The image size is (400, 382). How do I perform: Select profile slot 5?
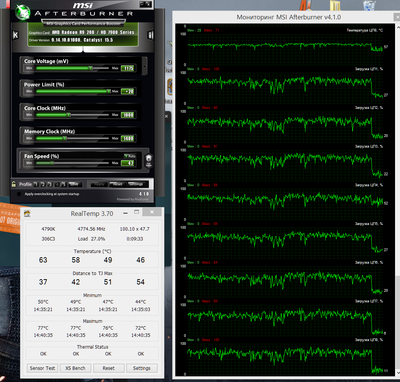click(x=64, y=184)
